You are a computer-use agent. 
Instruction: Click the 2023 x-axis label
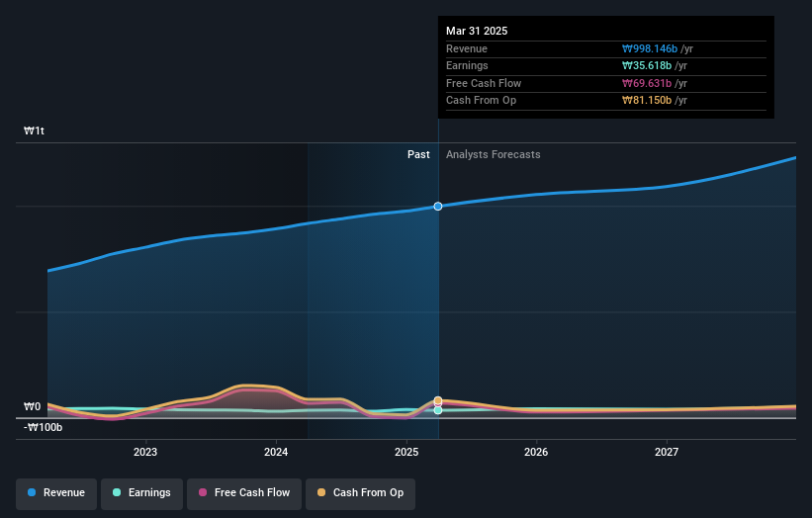[x=145, y=453]
